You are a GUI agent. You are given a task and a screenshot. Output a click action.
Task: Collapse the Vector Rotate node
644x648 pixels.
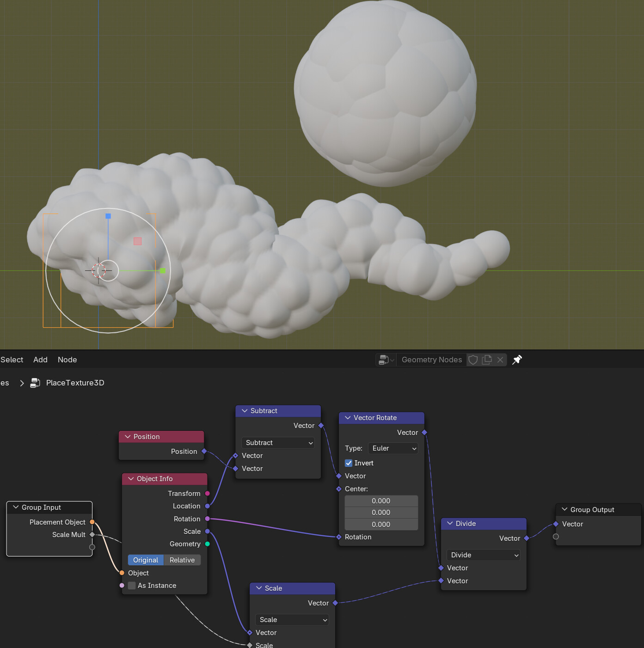[x=348, y=418]
